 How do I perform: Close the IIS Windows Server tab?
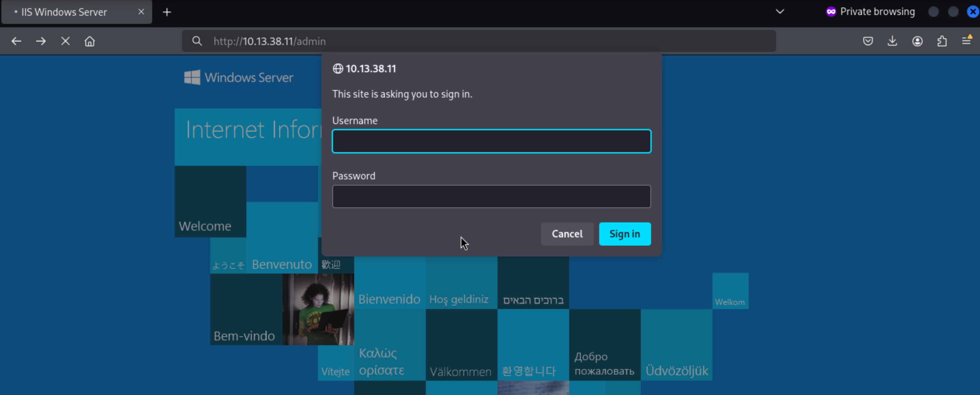pyautogui.click(x=141, y=12)
